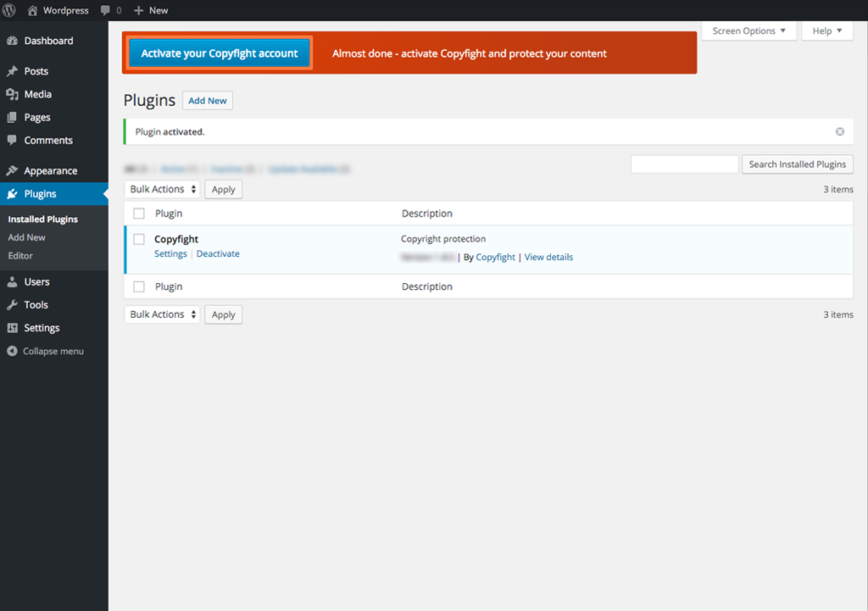Click the Copyfight plugin name

176,239
